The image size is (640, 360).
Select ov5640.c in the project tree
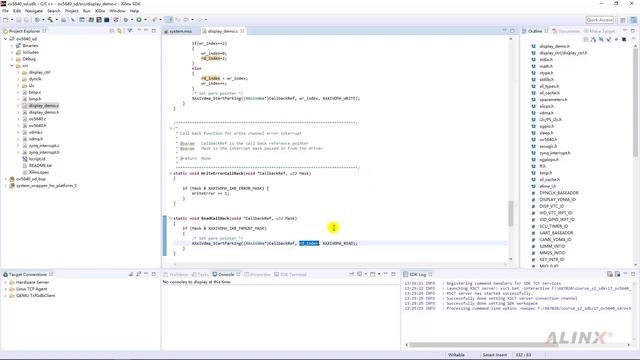click(x=37, y=119)
